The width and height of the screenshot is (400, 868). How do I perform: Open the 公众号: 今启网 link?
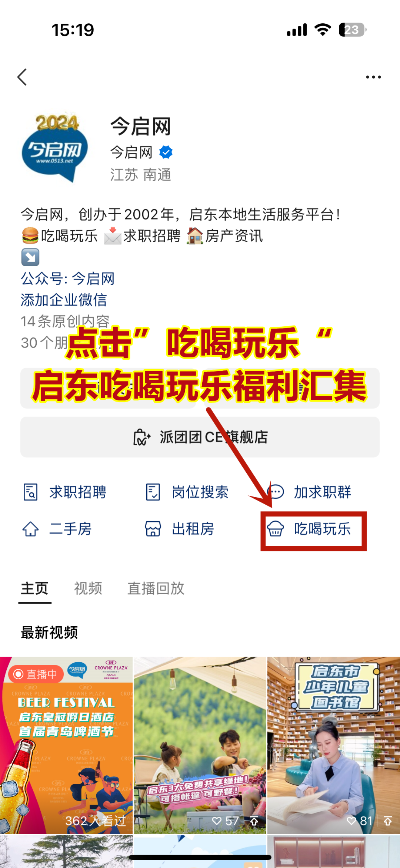(x=67, y=278)
